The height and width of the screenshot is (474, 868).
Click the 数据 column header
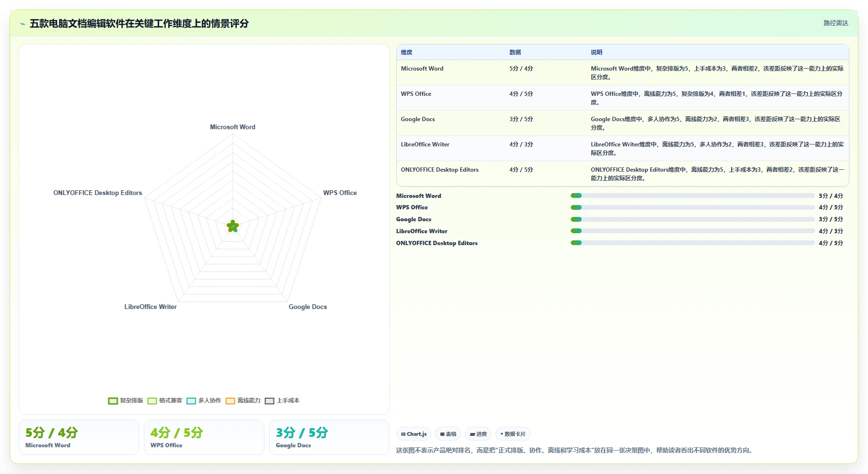coord(515,52)
